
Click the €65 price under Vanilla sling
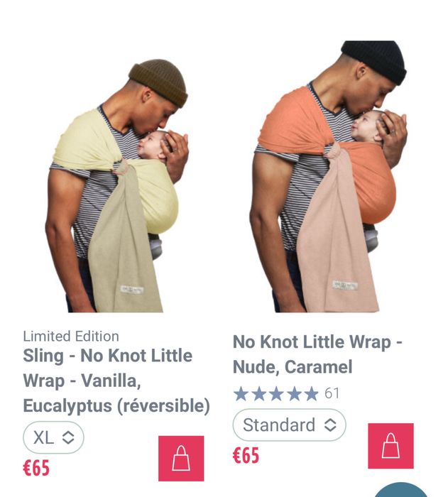pyautogui.click(x=36, y=468)
